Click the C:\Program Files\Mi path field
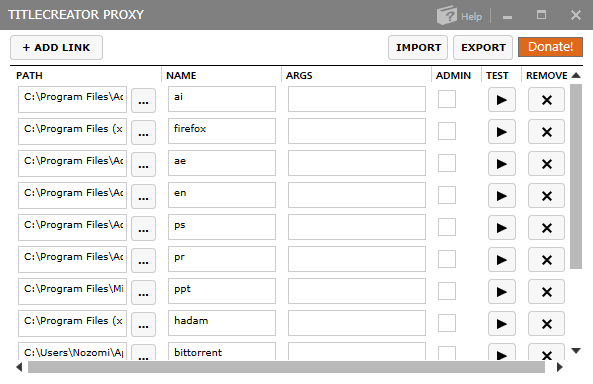 [72, 291]
